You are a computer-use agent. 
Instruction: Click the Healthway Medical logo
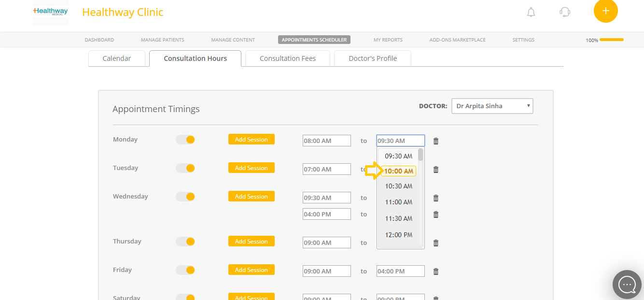click(x=50, y=11)
